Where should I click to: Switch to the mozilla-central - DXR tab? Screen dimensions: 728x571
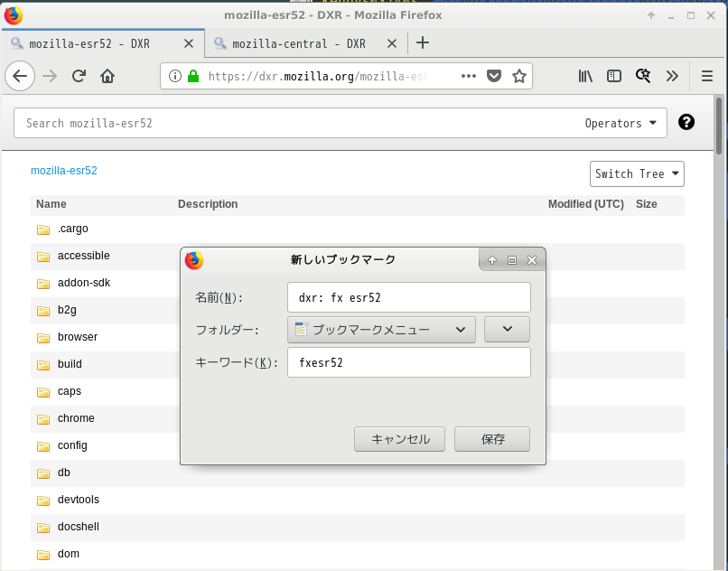click(x=298, y=43)
